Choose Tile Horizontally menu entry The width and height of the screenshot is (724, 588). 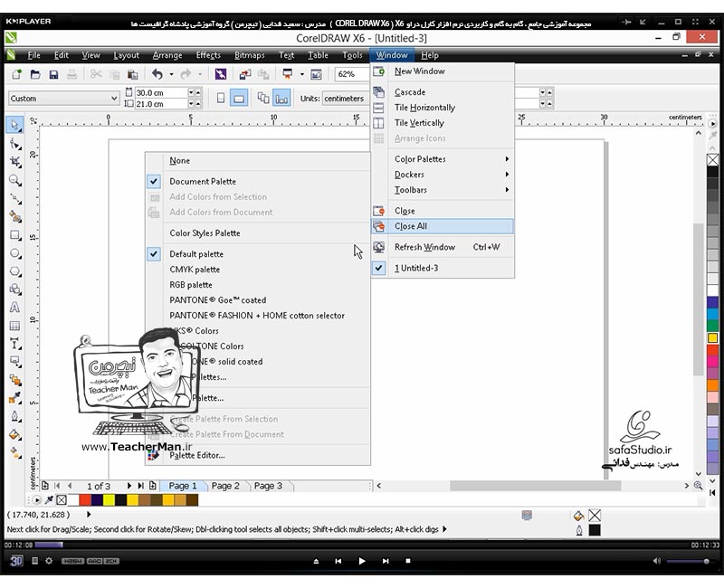click(x=443, y=108)
